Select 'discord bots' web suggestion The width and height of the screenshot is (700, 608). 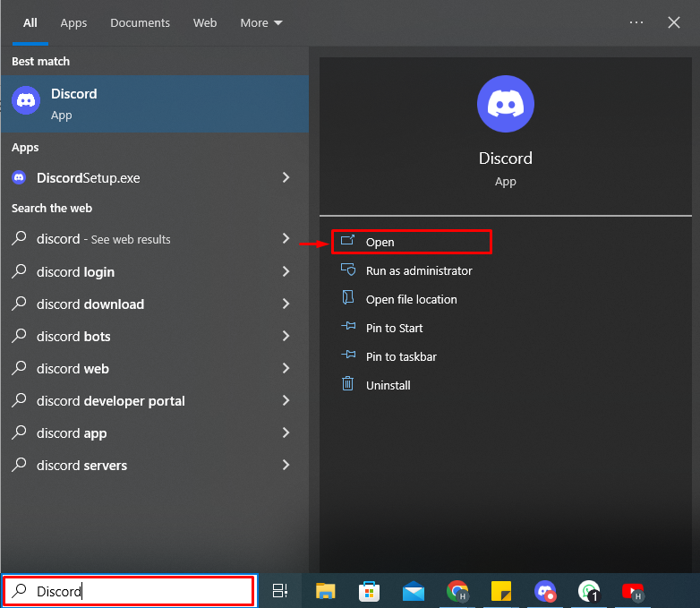coord(73,337)
